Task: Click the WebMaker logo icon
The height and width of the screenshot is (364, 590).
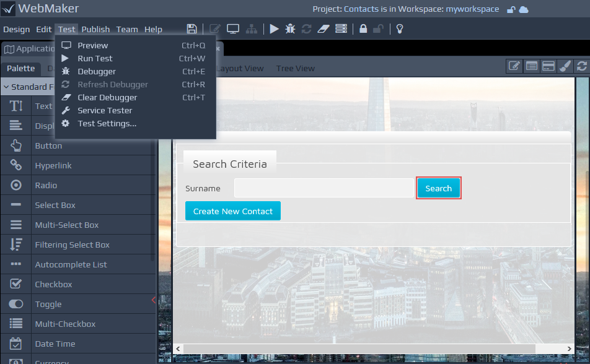Action: click(8, 9)
